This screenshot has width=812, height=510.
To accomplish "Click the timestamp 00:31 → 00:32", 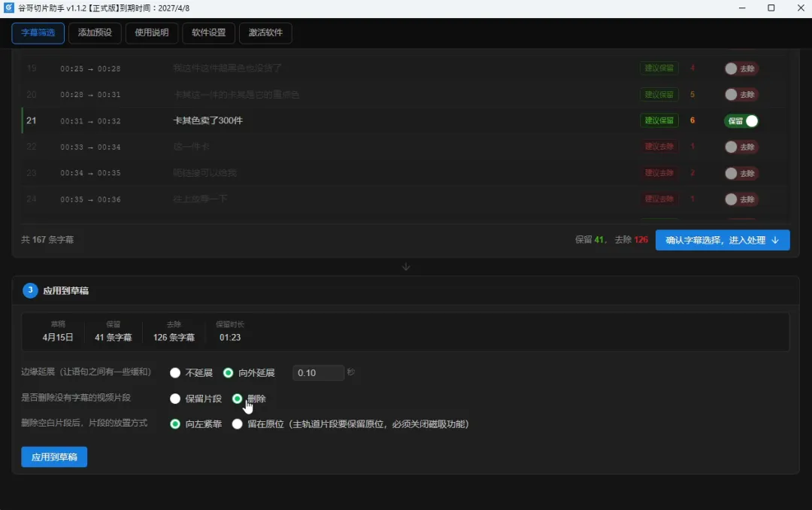I will 90,121.
